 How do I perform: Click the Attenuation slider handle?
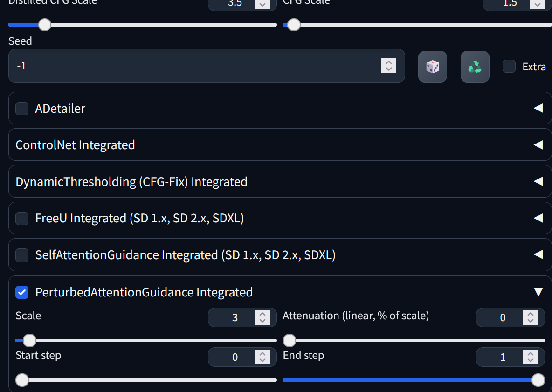[290, 340]
